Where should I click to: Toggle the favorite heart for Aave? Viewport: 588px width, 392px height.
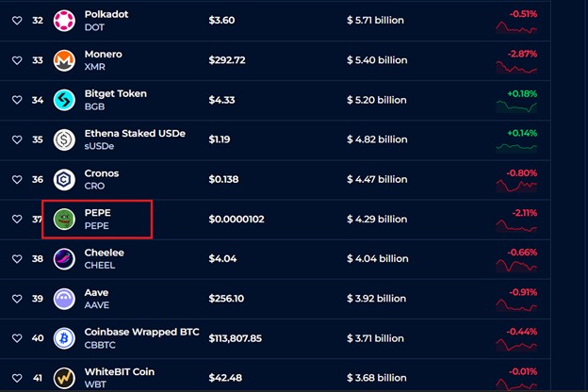tap(17, 299)
